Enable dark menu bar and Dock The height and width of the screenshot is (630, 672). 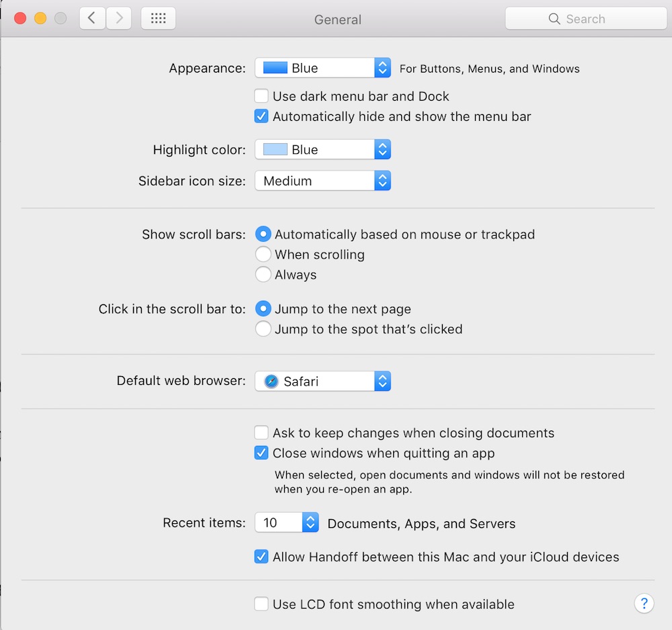click(x=261, y=96)
